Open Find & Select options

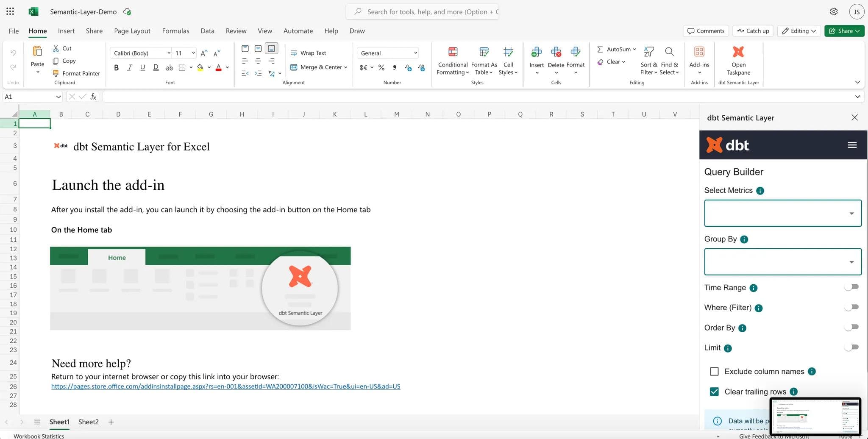point(669,61)
